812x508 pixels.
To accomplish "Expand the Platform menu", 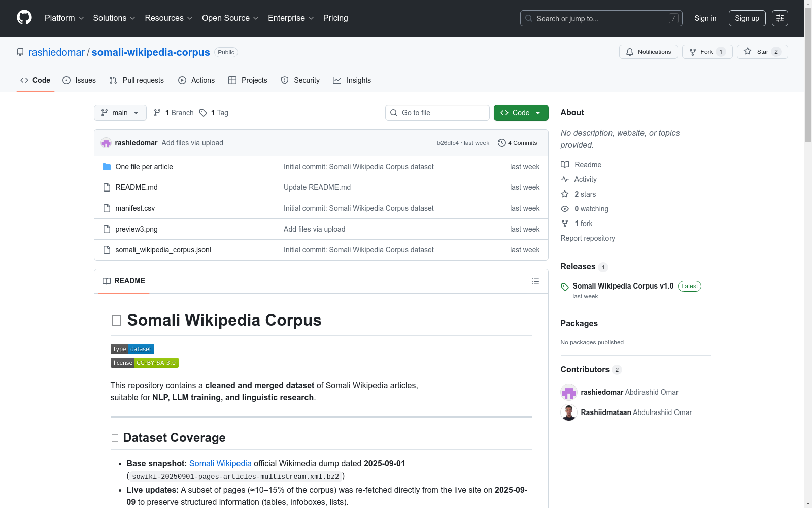I will click(64, 18).
